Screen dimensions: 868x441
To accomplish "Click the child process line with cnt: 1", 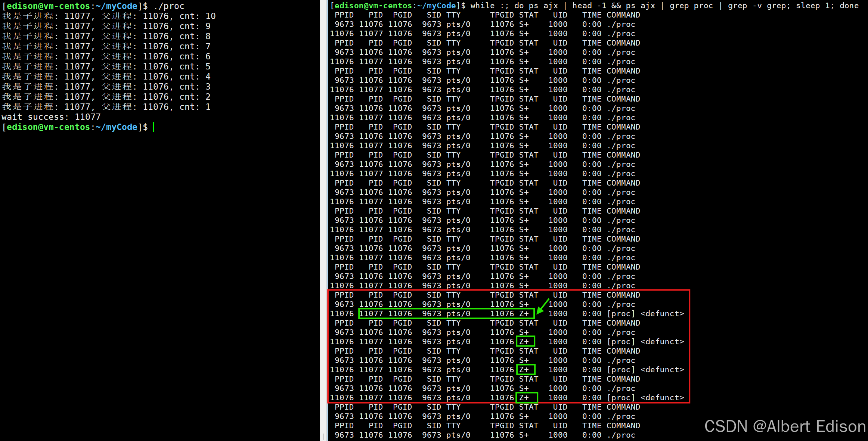I will coord(106,107).
